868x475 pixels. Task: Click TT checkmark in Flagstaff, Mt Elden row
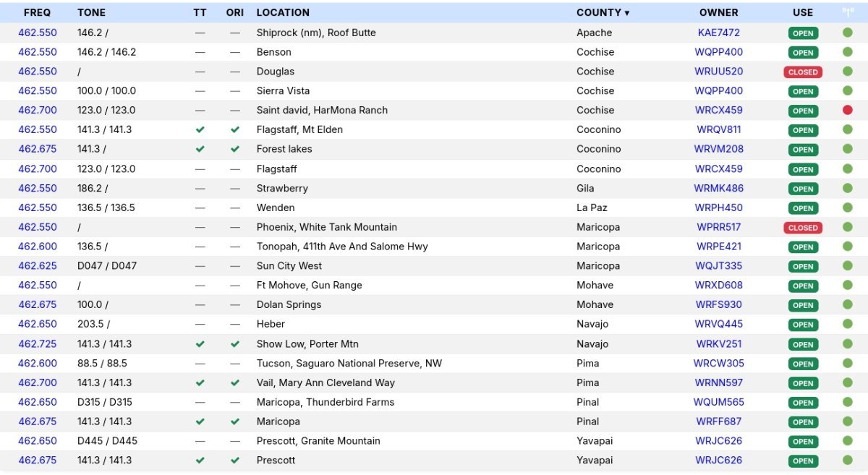pos(200,129)
